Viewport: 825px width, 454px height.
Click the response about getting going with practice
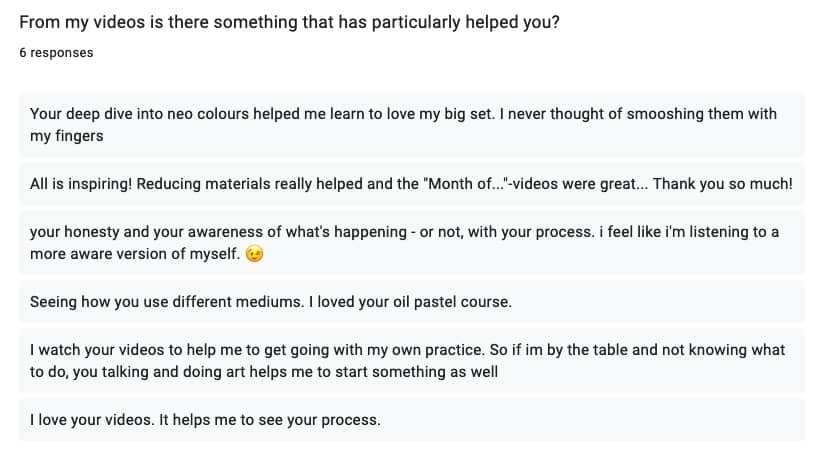point(412,360)
